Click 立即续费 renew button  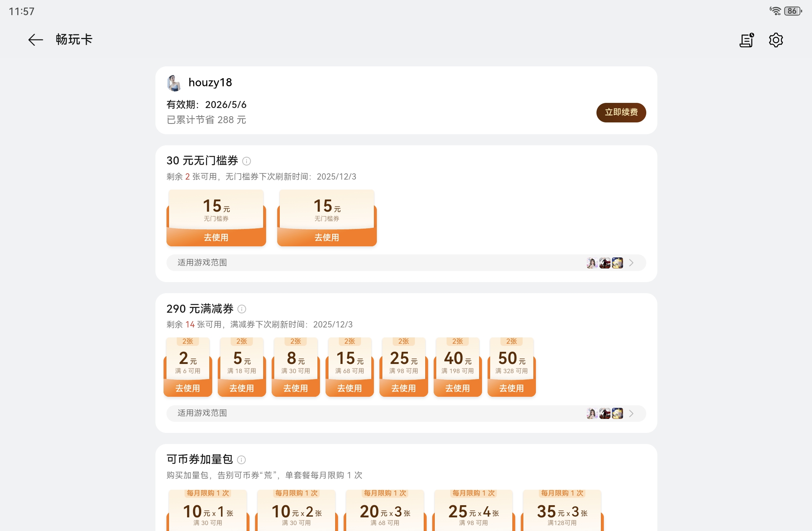click(621, 112)
